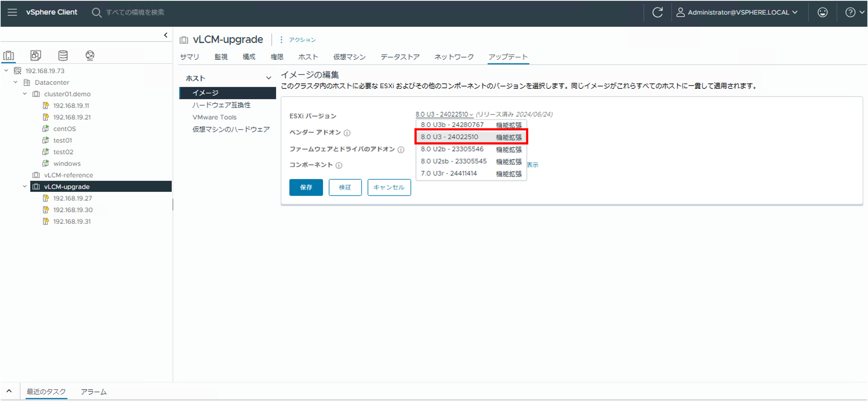This screenshot has height=402, width=868.
Task: Open the ESXi version dropdown 8.0 U3 - 24022510
Action: 444,114
